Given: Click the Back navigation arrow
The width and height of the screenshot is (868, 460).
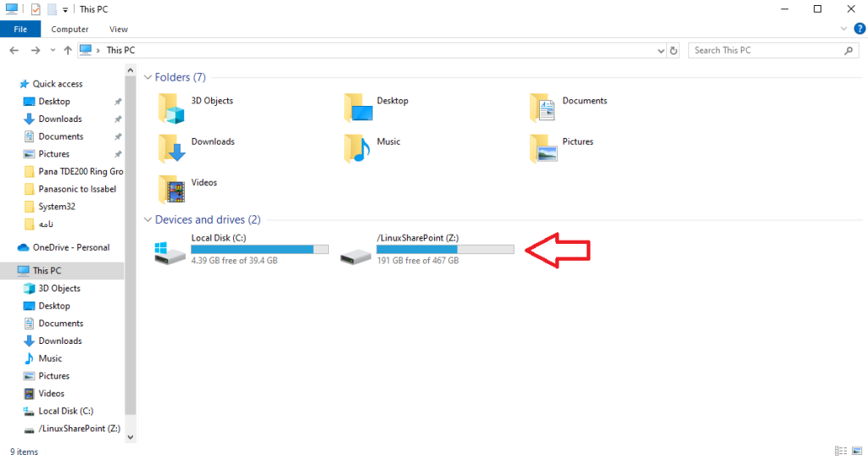Looking at the screenshot, I should (x=14, y=50).
